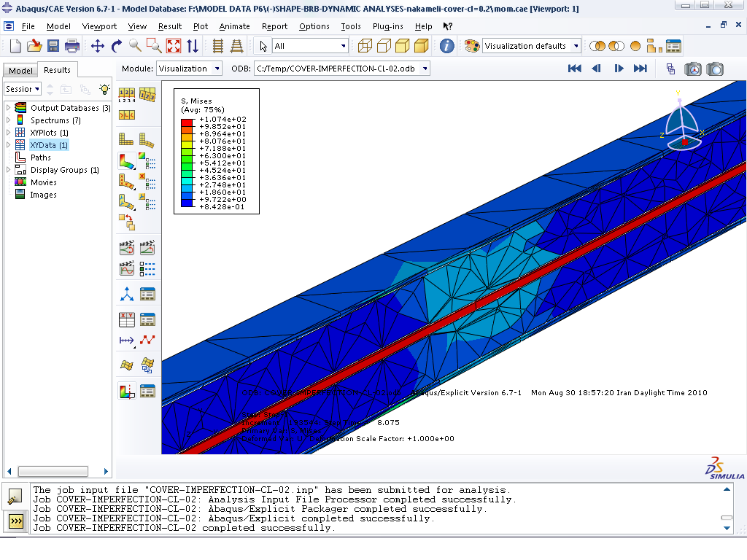Click the Save Model Database icon
This screenshot has width=747, height=560.
coord(53,46)
